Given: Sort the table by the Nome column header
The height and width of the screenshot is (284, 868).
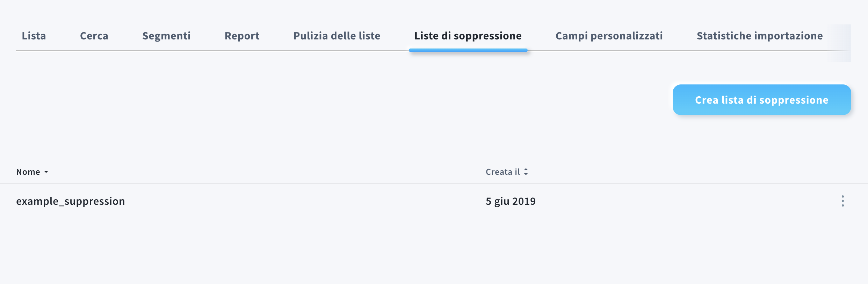Looking at the screenshot, I should point(28,172).
